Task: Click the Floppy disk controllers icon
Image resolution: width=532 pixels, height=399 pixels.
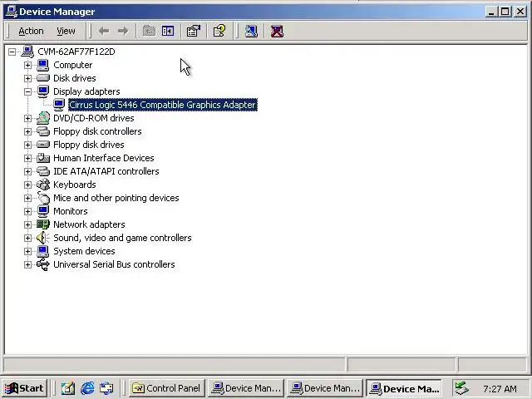Action: pyautogui.click(x=43, y=131)
